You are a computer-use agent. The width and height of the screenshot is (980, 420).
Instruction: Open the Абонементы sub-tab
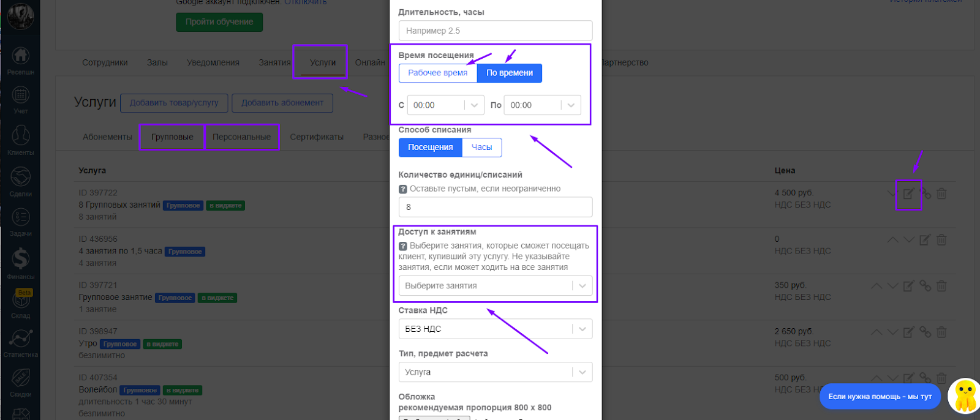pos(107,137)
